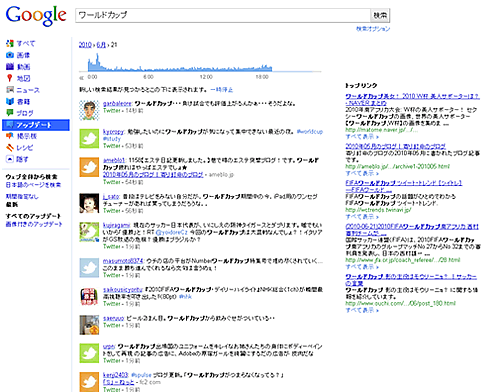Screen dimensions: 500x392
Task: Click the 12:00 marker on timeline
Action: [x=206, y=77]
